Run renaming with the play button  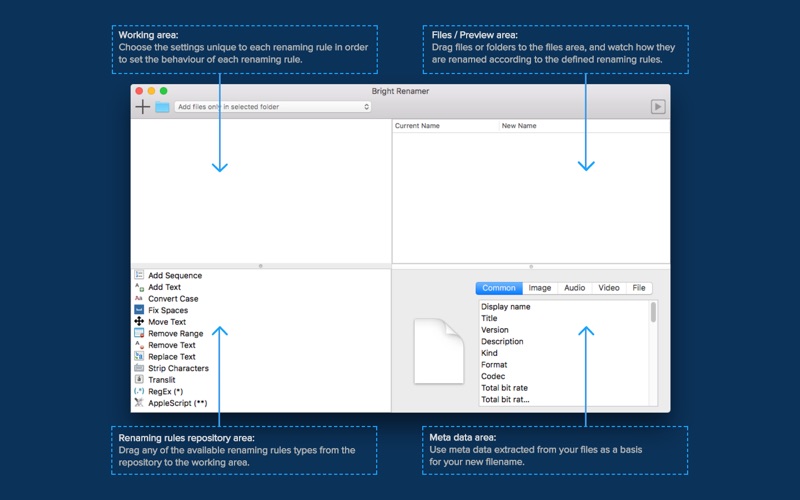[658, 107]
